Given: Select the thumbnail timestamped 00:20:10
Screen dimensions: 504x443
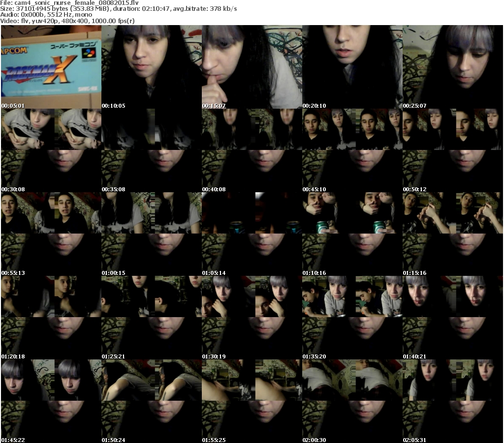Looking at the screenshot, I should (352, 67).
